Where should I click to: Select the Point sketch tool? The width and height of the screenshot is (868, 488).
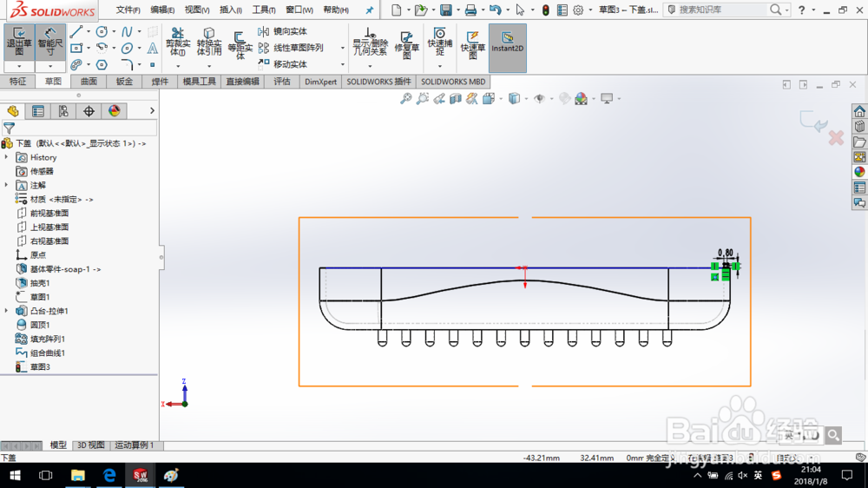coord(152,65)
